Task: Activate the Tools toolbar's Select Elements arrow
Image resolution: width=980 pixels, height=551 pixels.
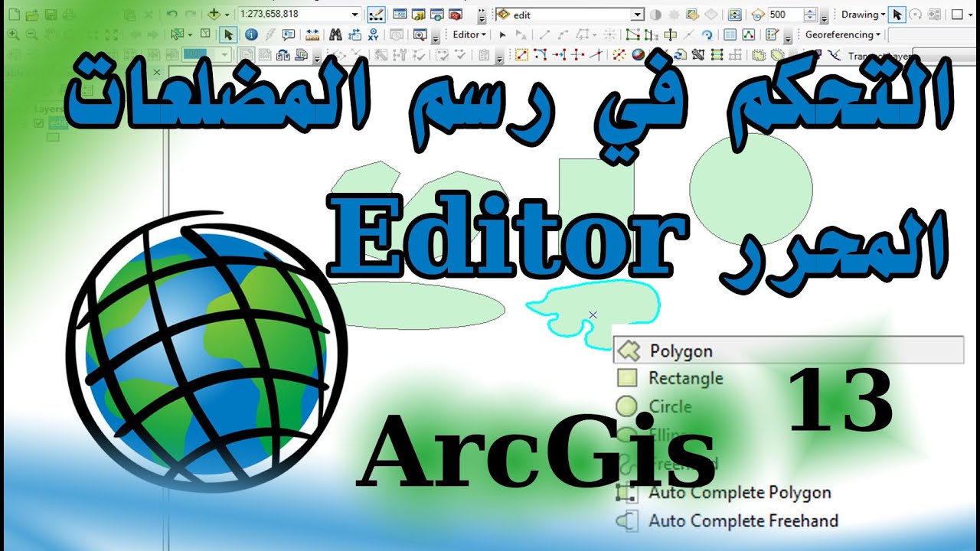Action: coord(228,34)
